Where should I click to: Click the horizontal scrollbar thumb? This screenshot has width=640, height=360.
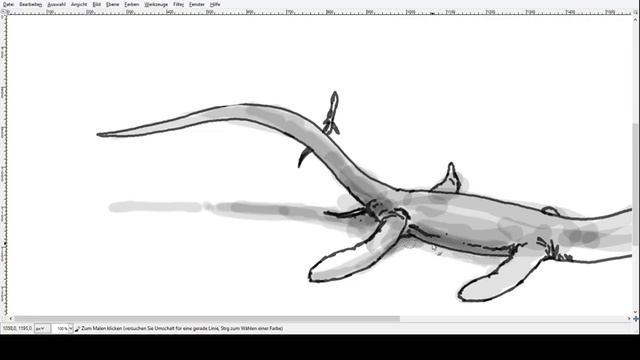pyautogui.click(x=207, y=318)
